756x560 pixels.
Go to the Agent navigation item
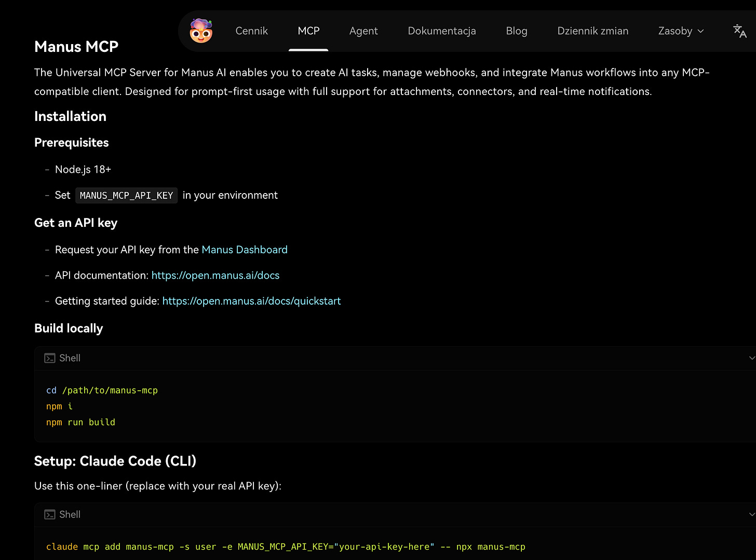363,31
